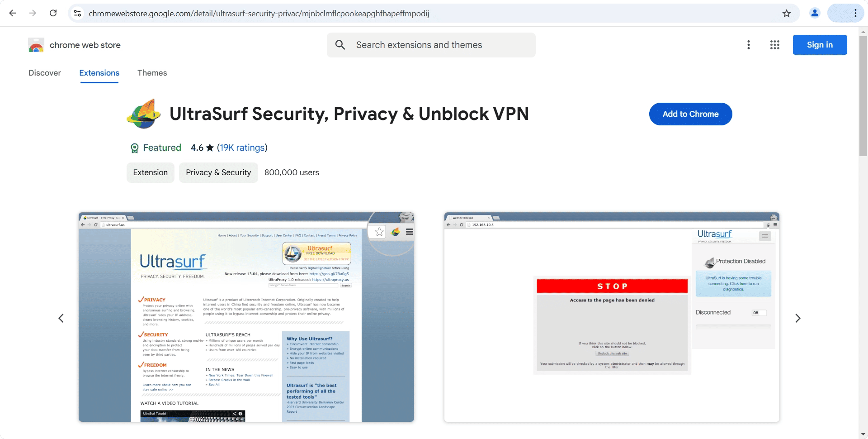The width and height of the screenshot is (868, 439).
Task: Open the Ultrasurf website screenshot thumbnail
Action: click(x=246, y=317)
